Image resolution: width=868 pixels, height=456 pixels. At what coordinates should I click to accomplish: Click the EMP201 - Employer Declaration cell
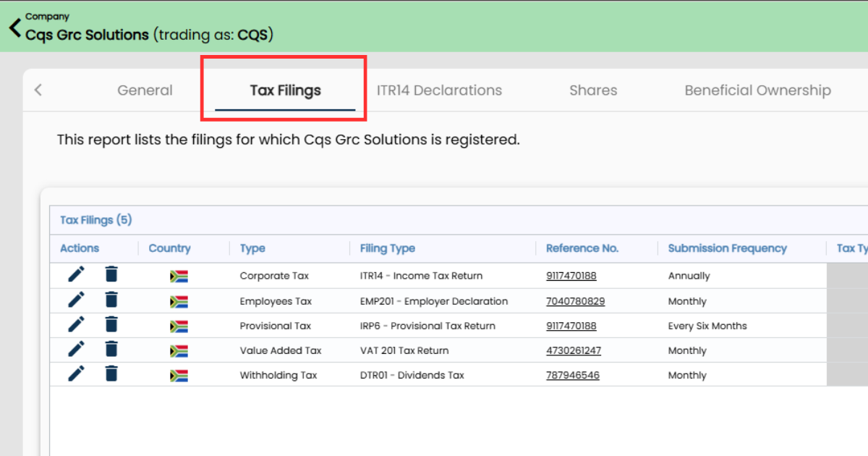[x=434, y=301]
